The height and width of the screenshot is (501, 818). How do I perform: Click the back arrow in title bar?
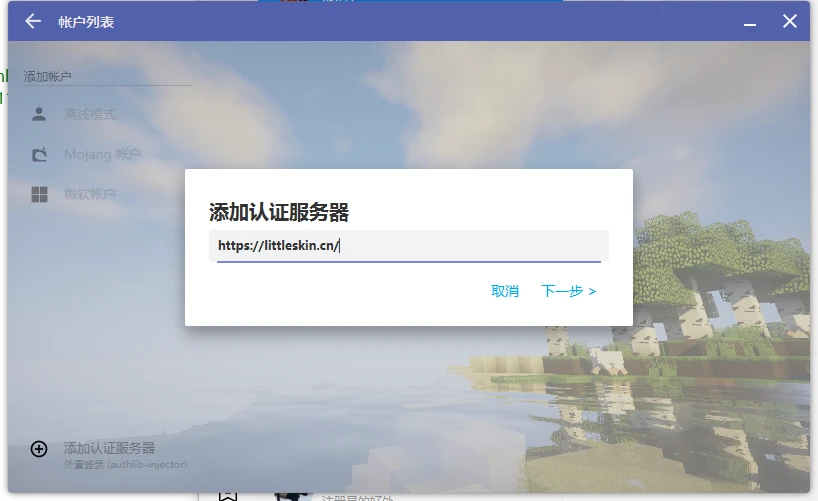coord(34,21)
